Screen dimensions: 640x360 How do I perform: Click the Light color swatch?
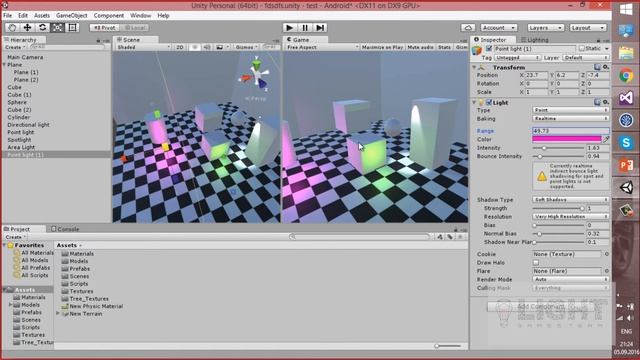click(x=567, y=139)
